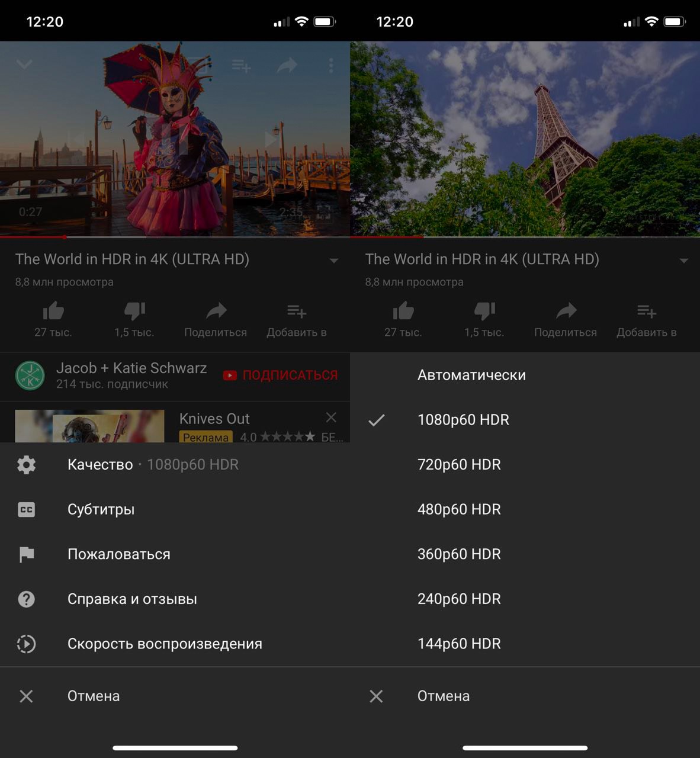Tap 8,8 млн просмотра on right screen
This screenshot has width=700, height=758.
[x=415, y=282]
